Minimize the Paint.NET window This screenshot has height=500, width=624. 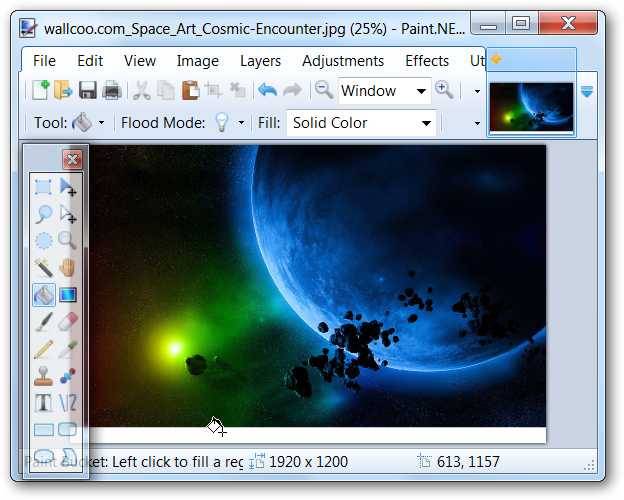pyautogui.click(x=488, y=24)
